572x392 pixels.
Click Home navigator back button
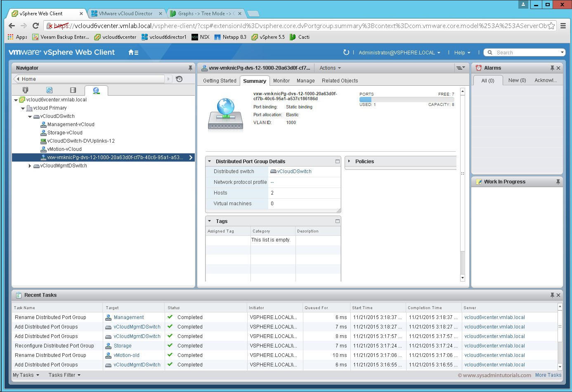pyautogui.click(x=18, y=79)
